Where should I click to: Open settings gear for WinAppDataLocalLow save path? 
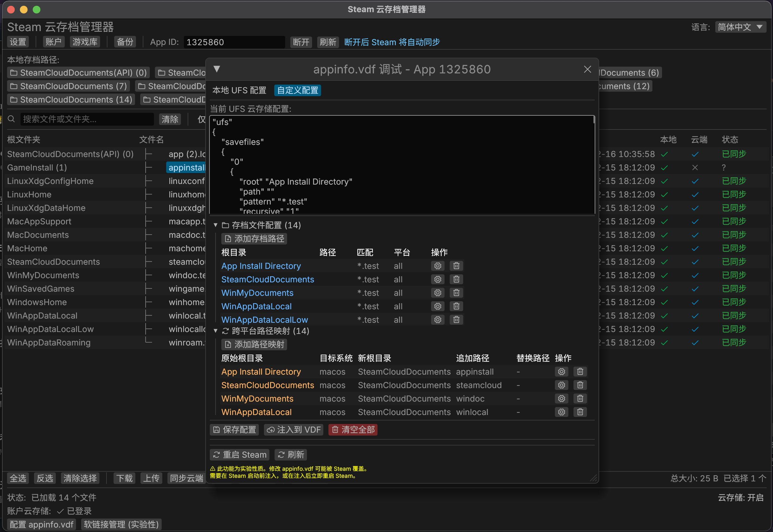click(x=438, y=320)
